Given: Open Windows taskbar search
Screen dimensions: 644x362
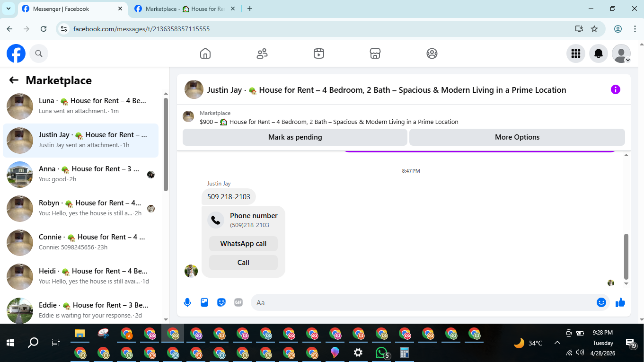Looking at the screenshot, I should pyautogui.click(x=33, y=343).
